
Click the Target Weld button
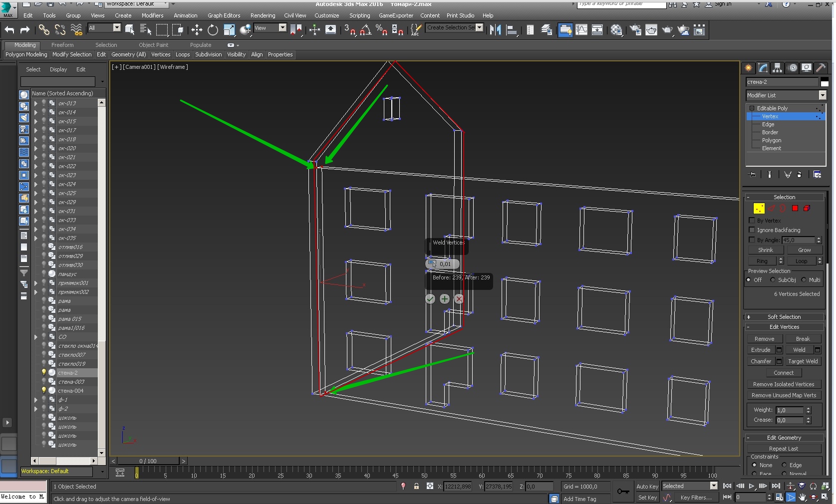click(803, 361)
